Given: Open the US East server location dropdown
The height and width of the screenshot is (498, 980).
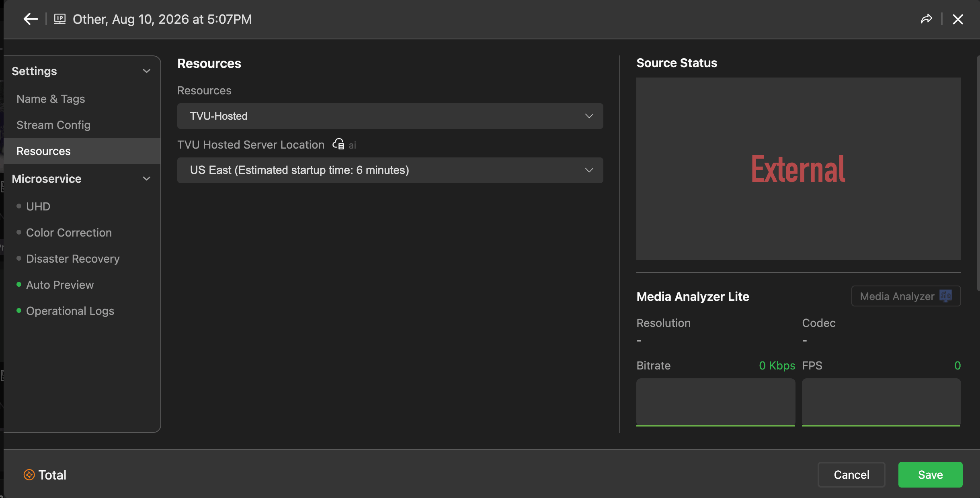Looking at the screenshot, I should point(390,170).
